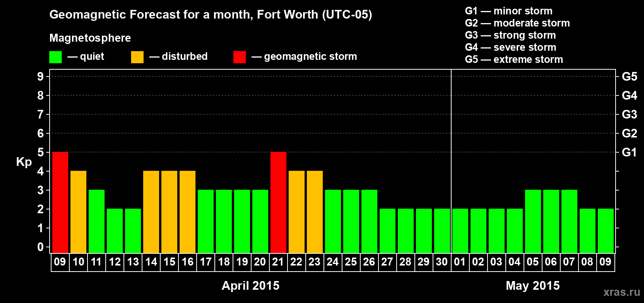Click the Kp axis label
644x303 pixels.
coord(24,162)
